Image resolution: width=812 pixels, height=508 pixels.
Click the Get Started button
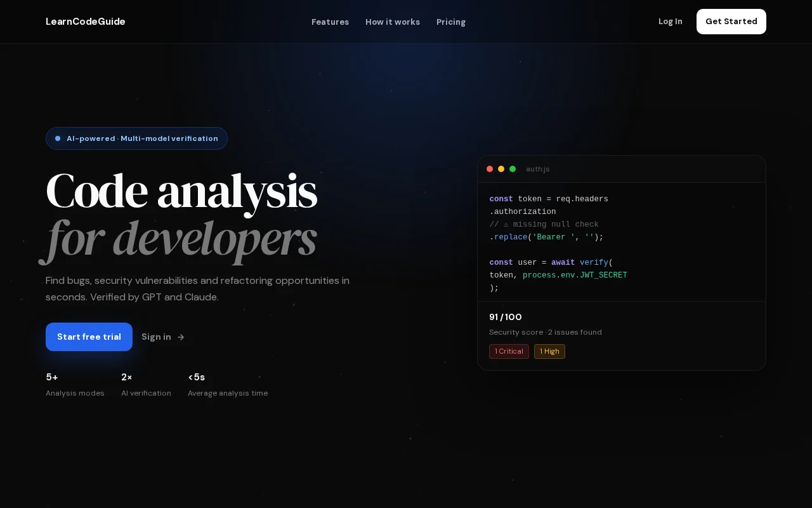(x=731, y=22)
